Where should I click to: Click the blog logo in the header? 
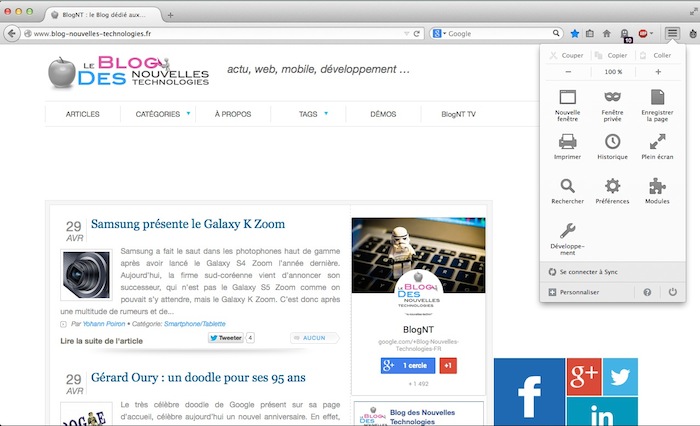click(129, 71)
